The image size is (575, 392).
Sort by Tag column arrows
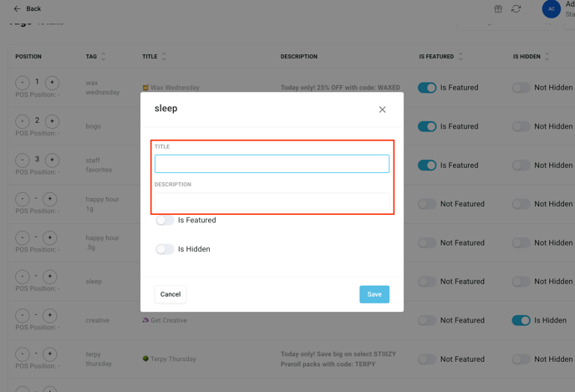(104, 57)
